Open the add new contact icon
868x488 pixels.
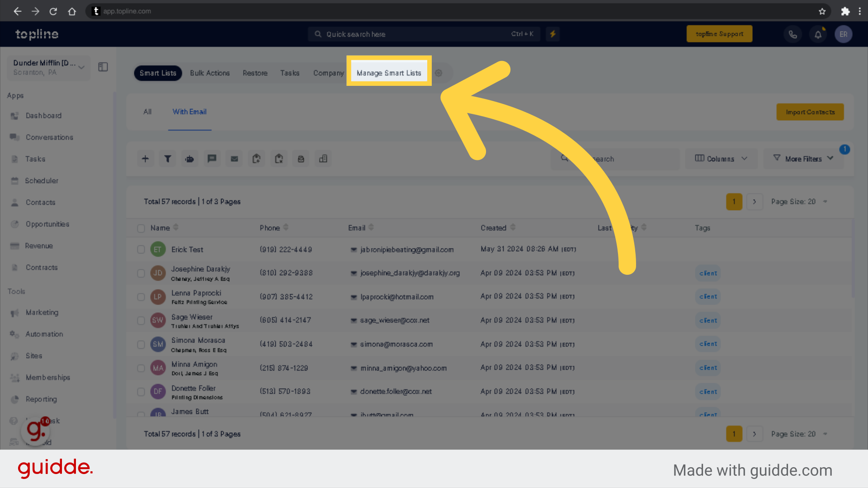pyautogui.click(x=145, y=159)
